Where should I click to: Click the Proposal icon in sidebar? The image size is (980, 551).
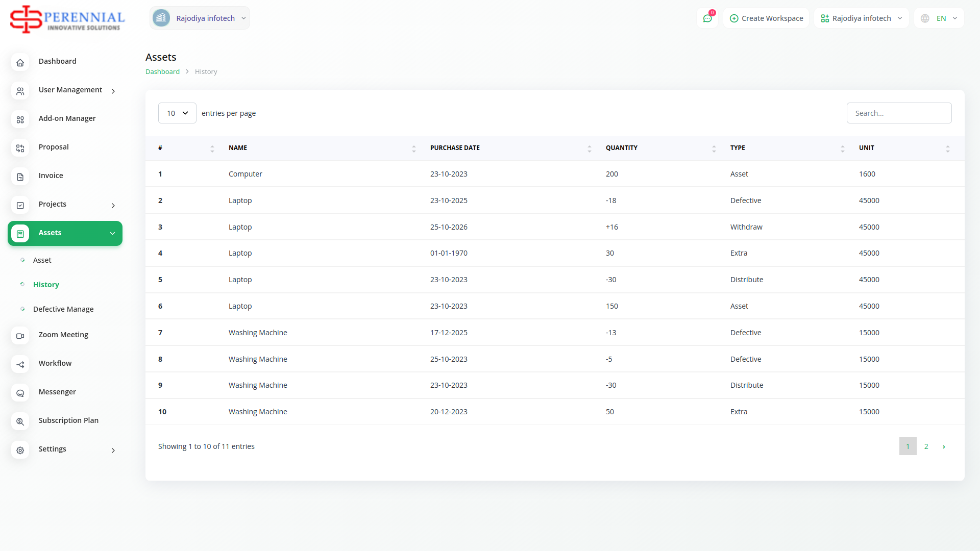[20, 148]
